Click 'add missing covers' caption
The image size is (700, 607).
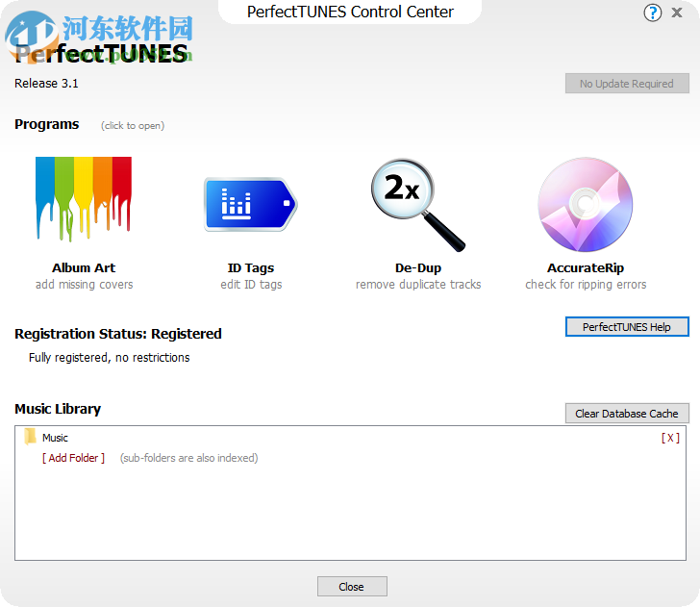click(x=85, y=285)
